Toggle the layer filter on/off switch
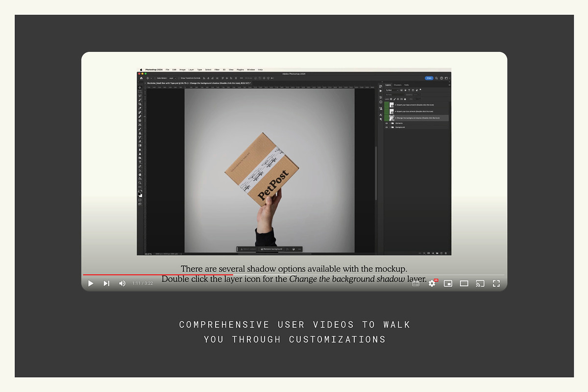 (x=420, y=90)
